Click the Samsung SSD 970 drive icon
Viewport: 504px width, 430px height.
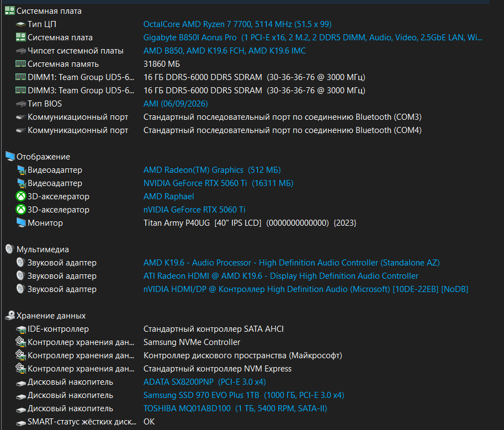coord(21,396)
